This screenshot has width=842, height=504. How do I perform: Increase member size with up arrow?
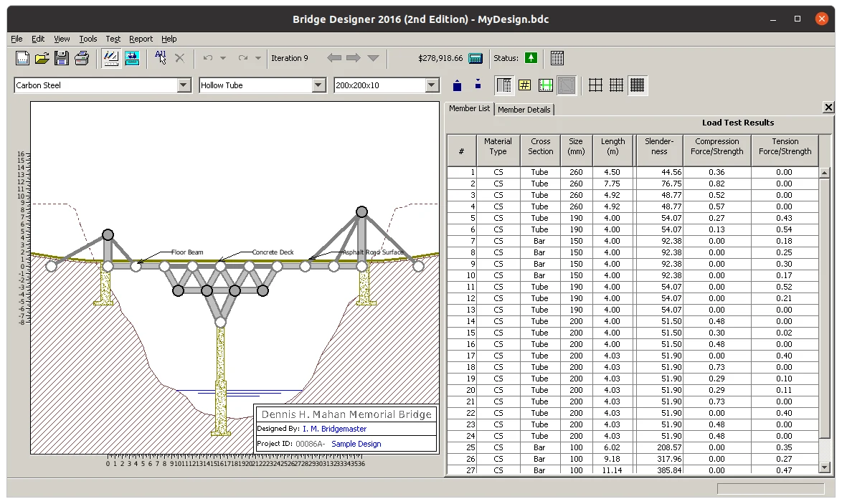(457, 85)
